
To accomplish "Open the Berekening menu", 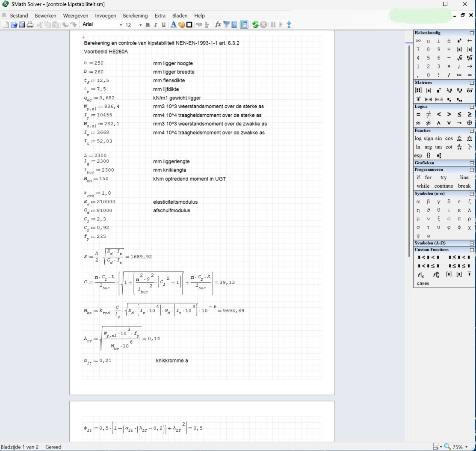I will coord(135,15).
